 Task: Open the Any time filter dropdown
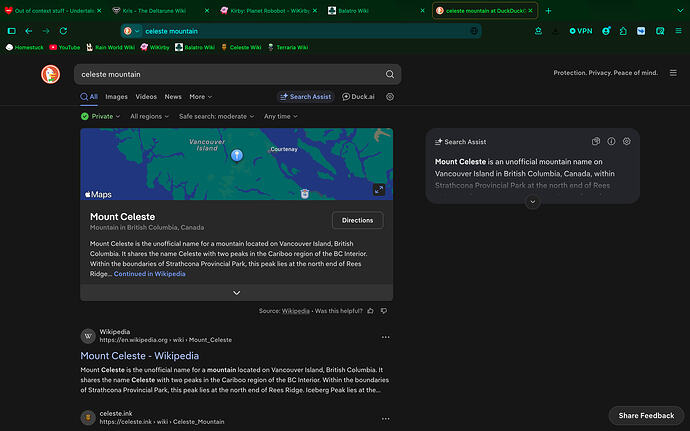pos(281,116)
